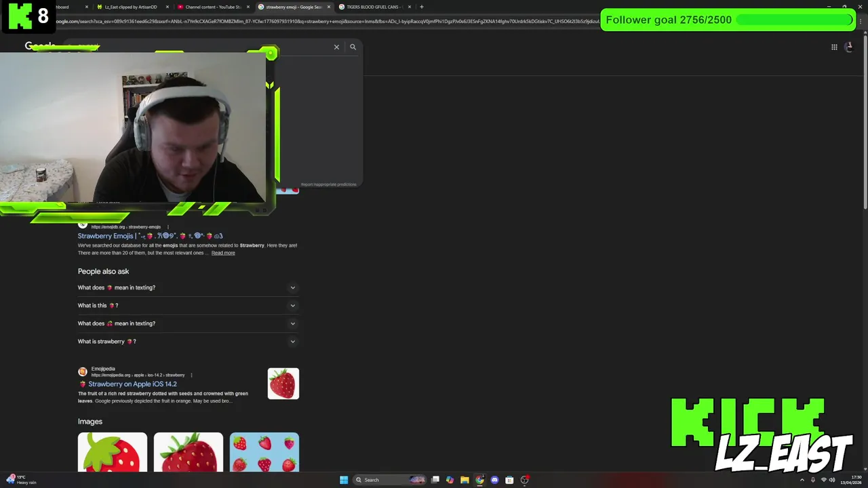Open the three-dot menu beside Emojipedia result
Screen dimensions: 868x488
pos(191,375)
